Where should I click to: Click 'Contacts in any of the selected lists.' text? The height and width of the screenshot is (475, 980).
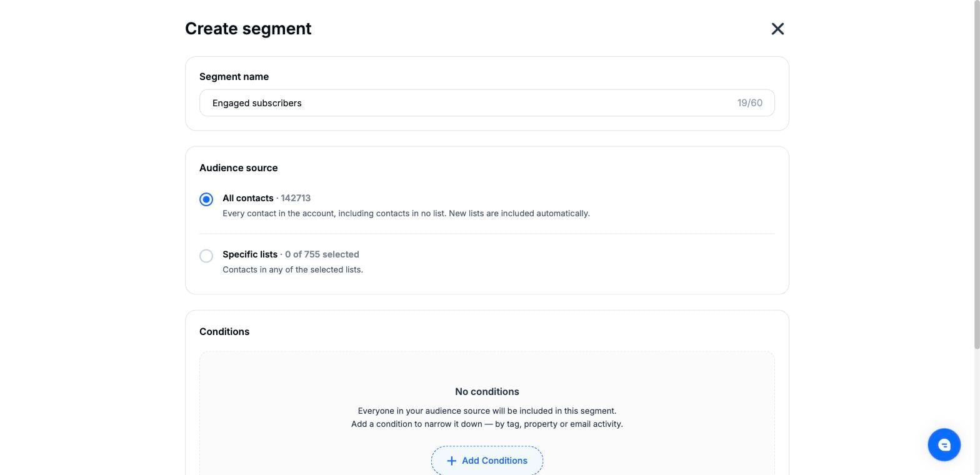(x=292, y=270)
